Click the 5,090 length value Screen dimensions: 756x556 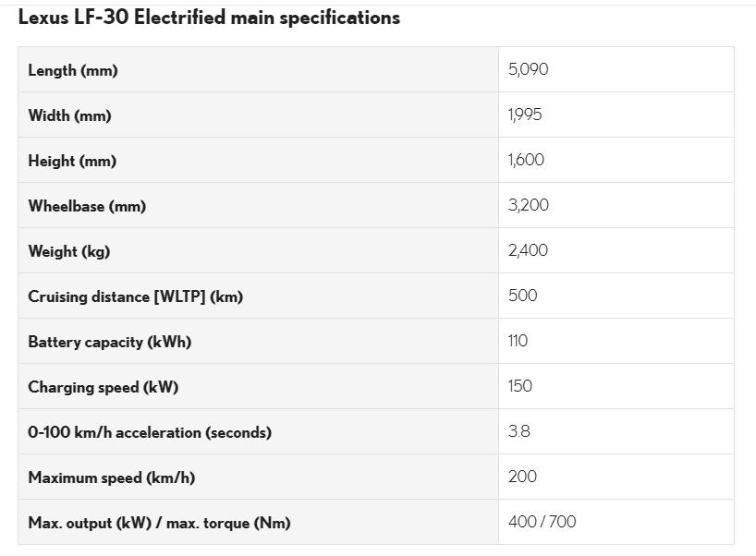point(528,69)
